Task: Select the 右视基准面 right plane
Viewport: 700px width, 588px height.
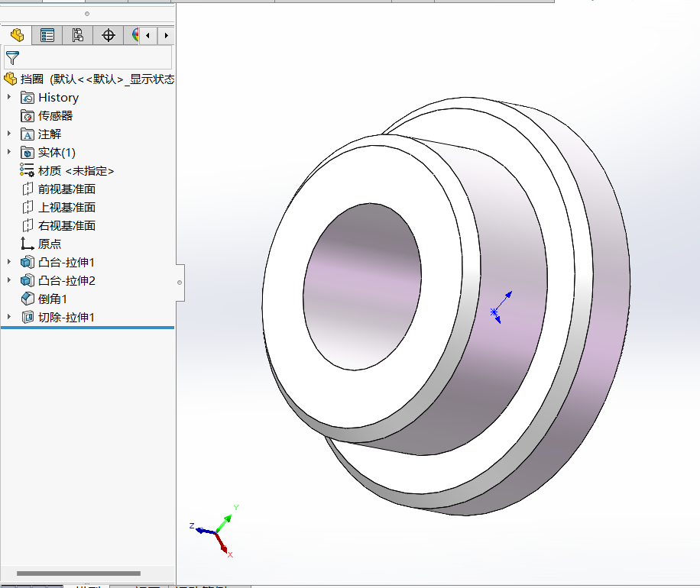Action: click(66, 226)
